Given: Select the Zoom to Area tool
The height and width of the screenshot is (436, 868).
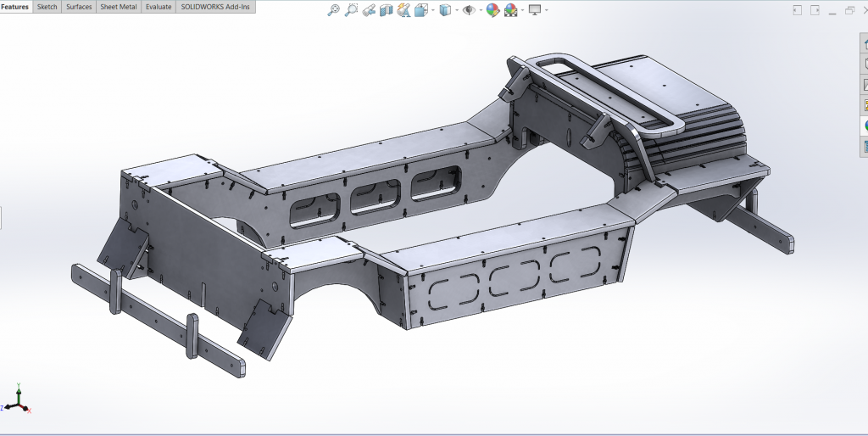Looking at the screenshot, I should point(351,10).
